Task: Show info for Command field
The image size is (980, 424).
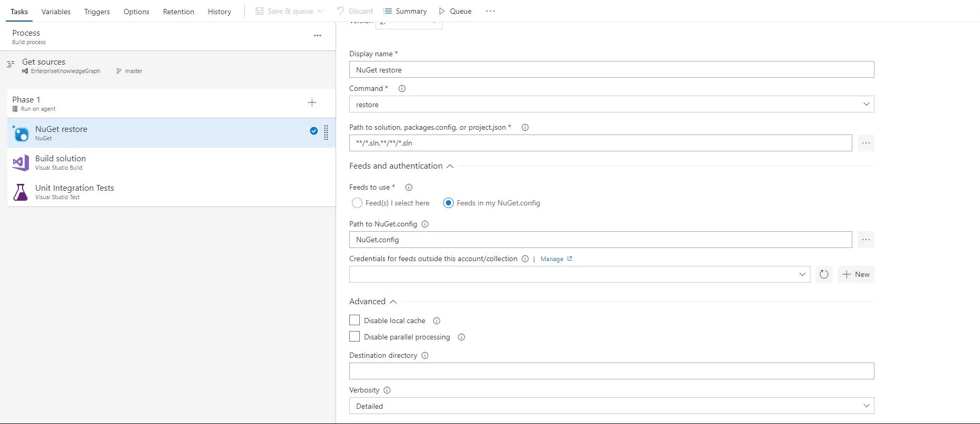Action: pos(402,89)
